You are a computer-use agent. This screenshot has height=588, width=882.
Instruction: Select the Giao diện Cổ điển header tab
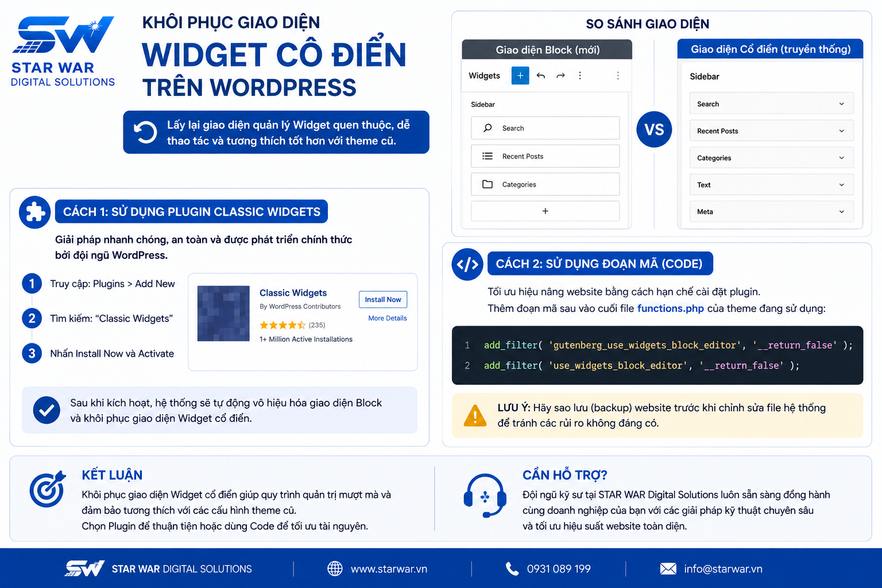771,49
